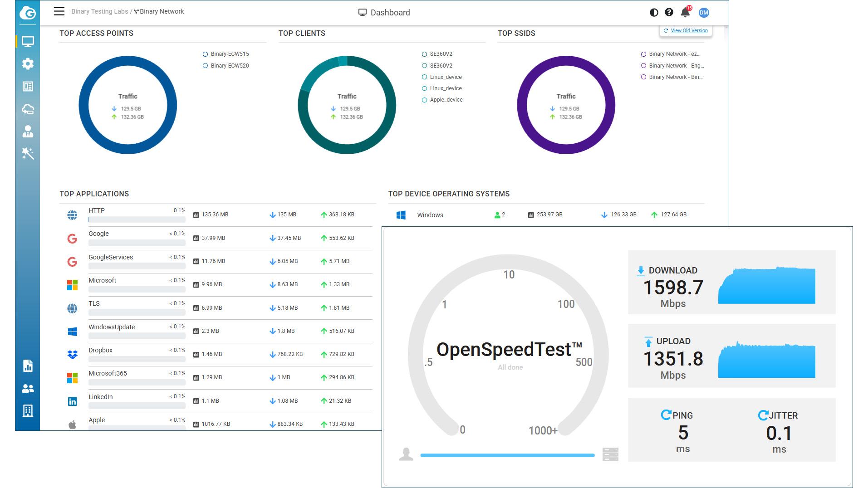Screen dimensions: 868x488
Task: Select the LinkedIn application name
Action: pyautogui.click(x=100, y=397)
